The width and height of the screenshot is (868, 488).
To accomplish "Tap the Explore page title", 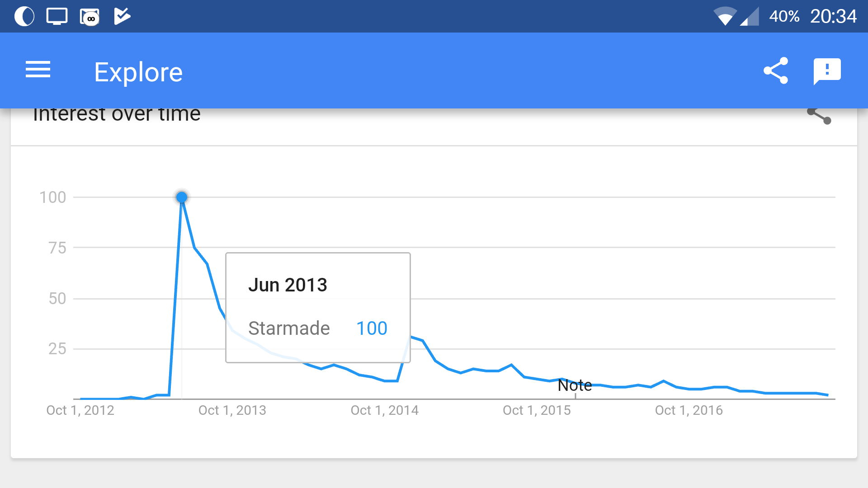I will tap(138, 72).
